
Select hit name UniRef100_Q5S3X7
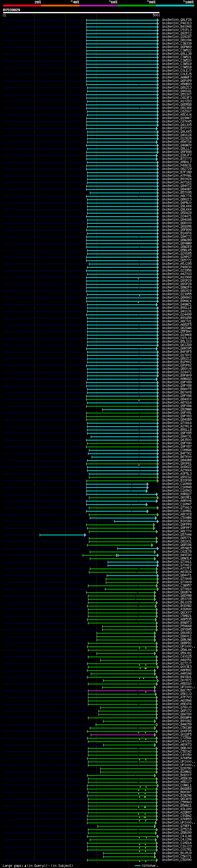coord(176,94)
